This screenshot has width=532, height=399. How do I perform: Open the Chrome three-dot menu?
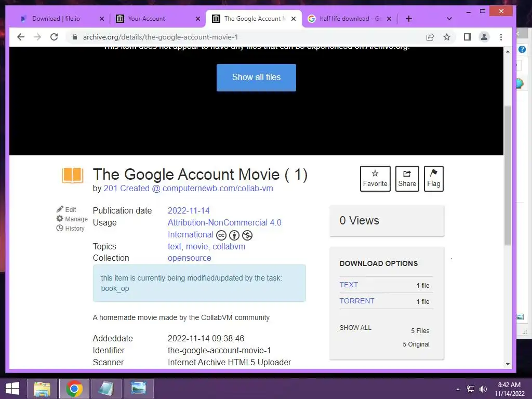pos(501,37)
